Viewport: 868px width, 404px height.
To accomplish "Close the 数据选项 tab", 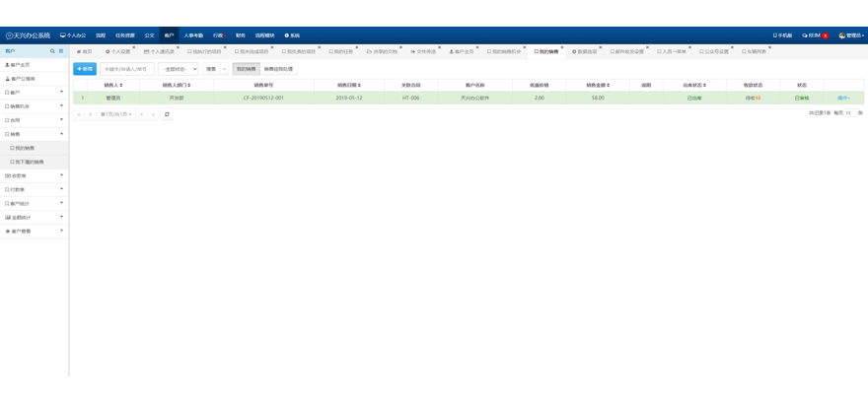I will pyautogui.click(x=601, y=47).
